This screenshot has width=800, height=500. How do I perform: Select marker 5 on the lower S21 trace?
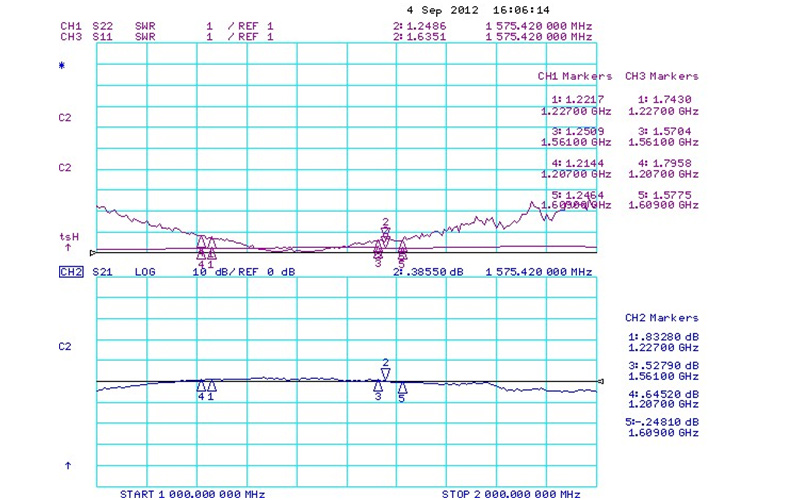point(401,387)
